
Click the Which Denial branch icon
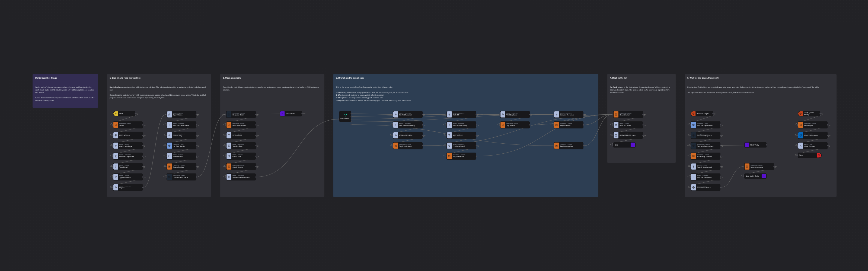345,115
